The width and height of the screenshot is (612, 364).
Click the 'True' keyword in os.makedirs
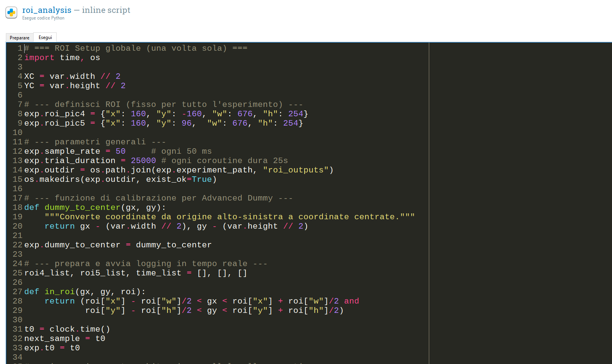pos(202,179)
